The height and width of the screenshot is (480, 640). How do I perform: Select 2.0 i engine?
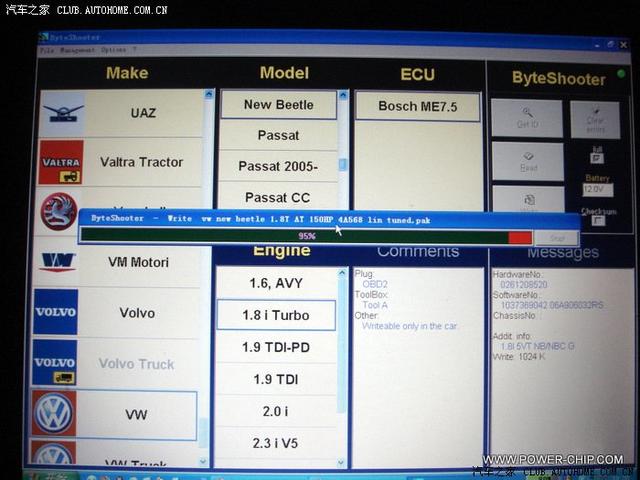pos(276,411)
